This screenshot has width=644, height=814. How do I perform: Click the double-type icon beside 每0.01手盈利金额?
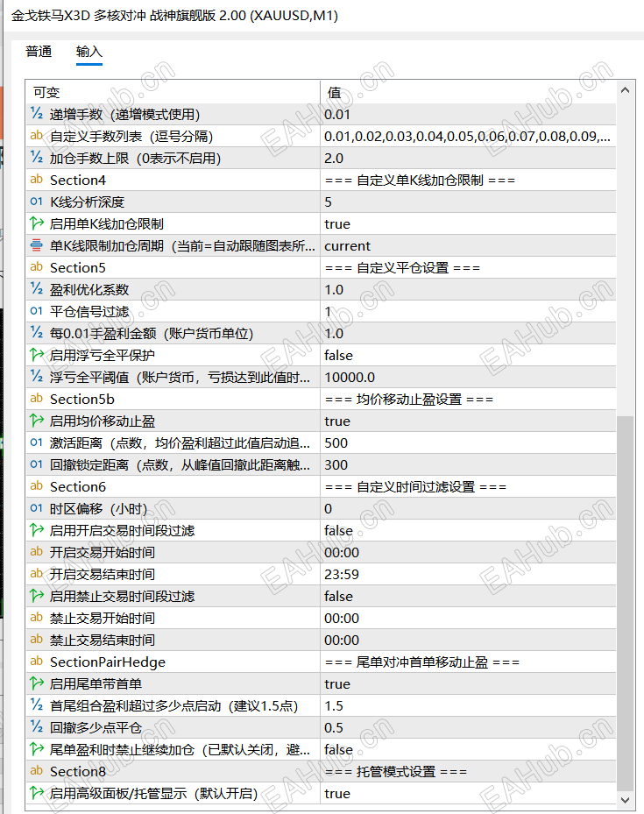36,333
